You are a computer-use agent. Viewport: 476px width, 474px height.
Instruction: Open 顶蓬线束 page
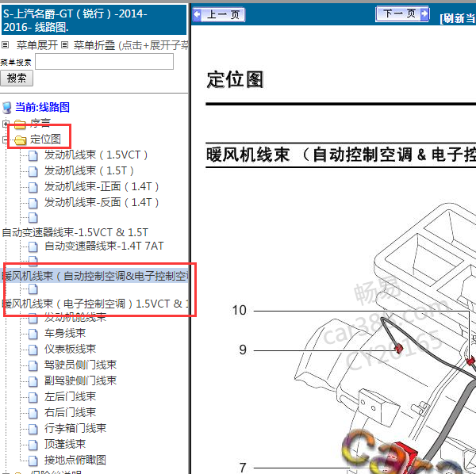65,444
